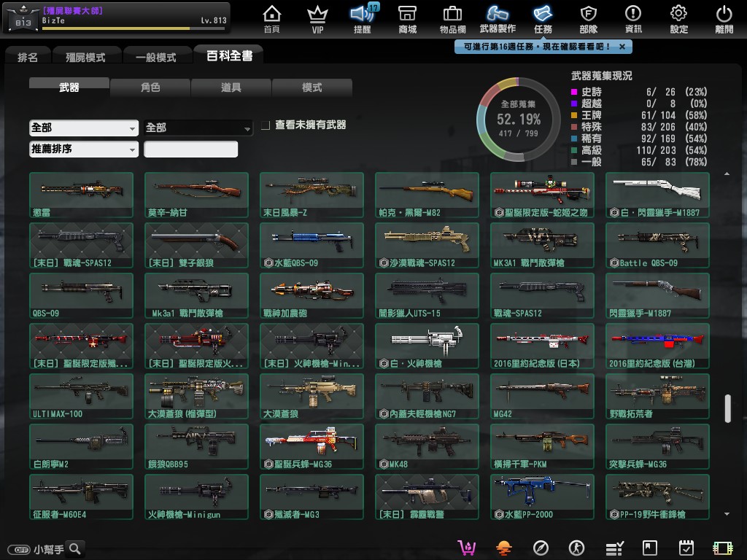Toggle the 小幫手 OFF switch

19,550
